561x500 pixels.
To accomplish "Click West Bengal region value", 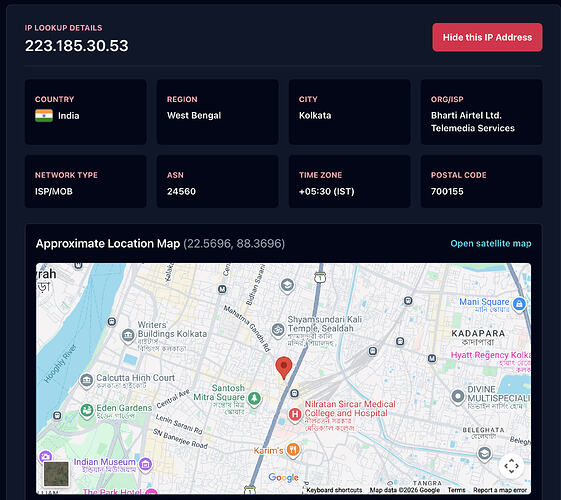I will click(194, 116).
